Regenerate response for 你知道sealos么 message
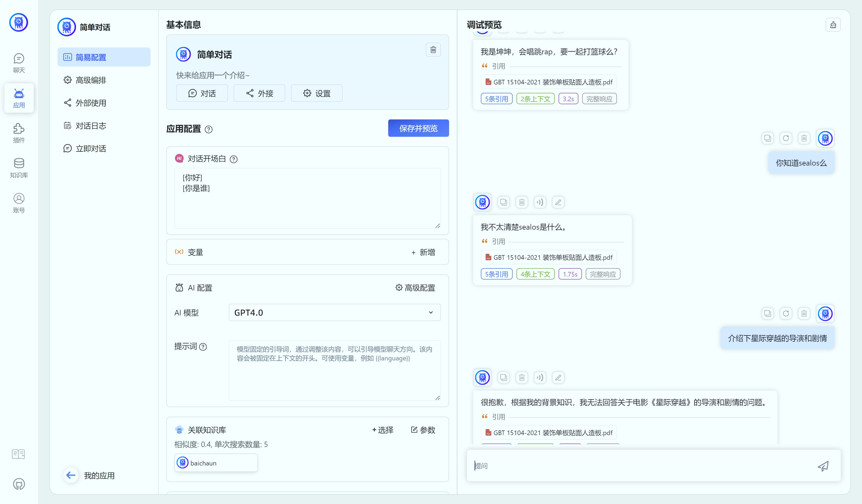Viewport: 862px width, 504px height. coord(786,138)
